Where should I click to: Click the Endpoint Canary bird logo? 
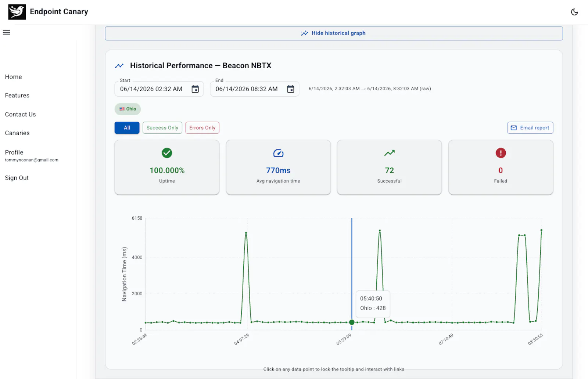tap(17, 12)
